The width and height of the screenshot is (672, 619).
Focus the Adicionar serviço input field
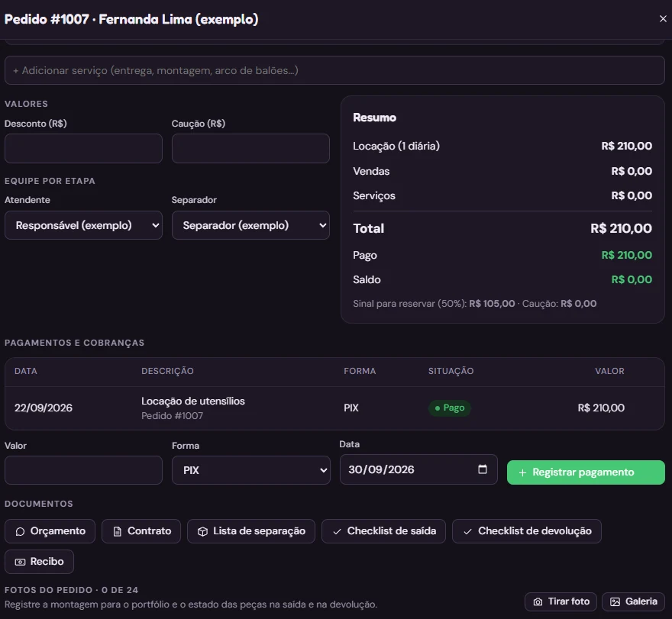click(x=334, y=70)
